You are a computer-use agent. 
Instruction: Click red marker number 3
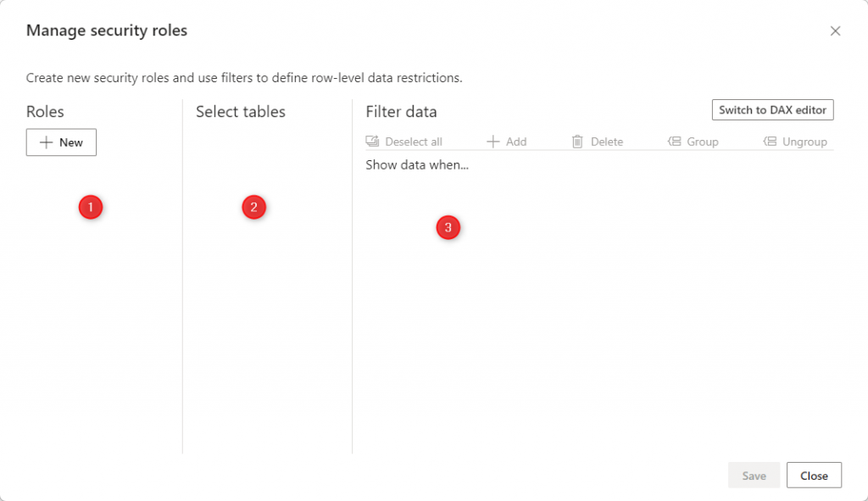pos(448,227)
